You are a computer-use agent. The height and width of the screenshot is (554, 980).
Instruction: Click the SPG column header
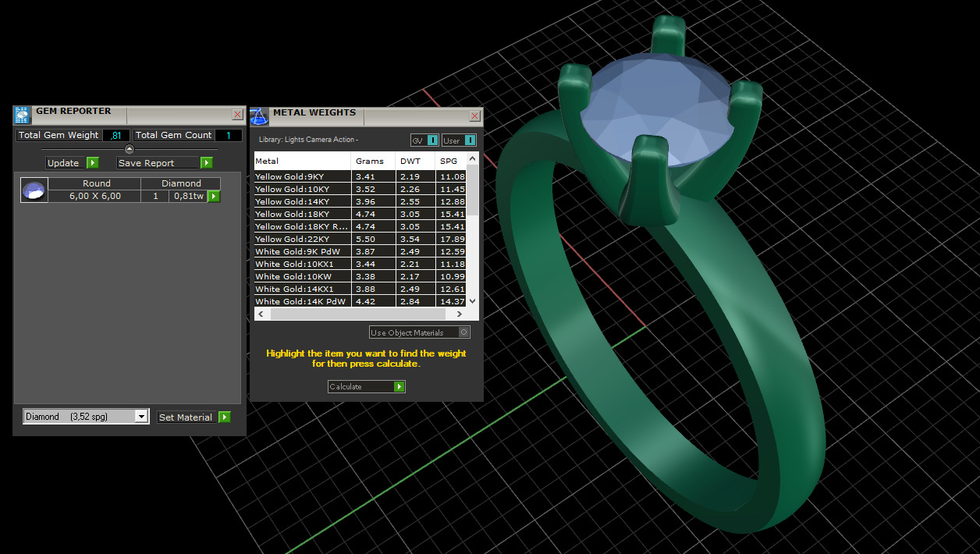pyautogui.click(x=451, y=161)
